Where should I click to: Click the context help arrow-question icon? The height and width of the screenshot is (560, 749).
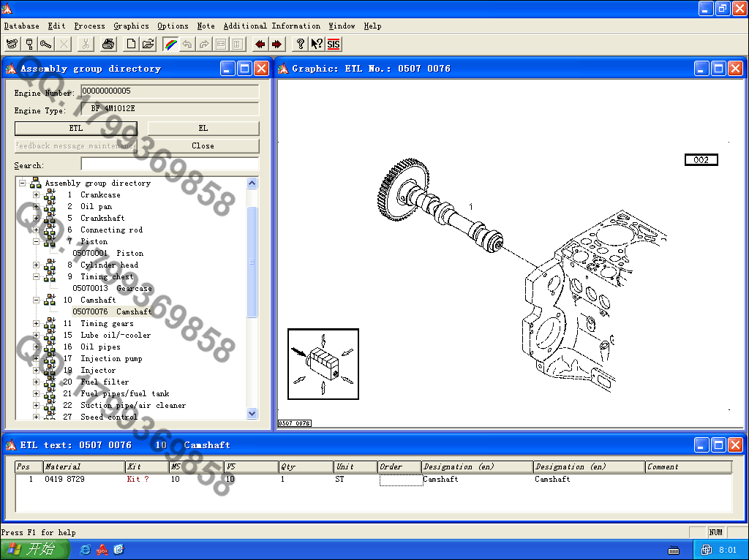click(317, 44)
